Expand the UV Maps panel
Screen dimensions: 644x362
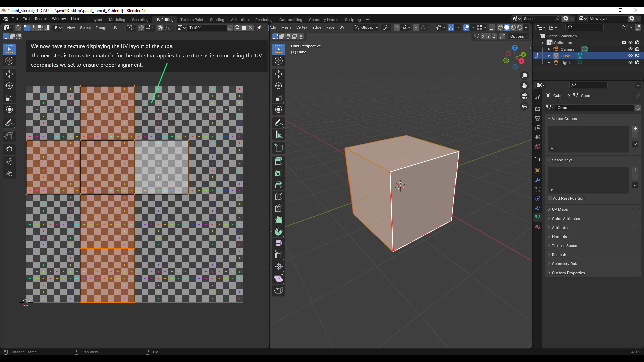pyautogui.click(x=593, y=209)
